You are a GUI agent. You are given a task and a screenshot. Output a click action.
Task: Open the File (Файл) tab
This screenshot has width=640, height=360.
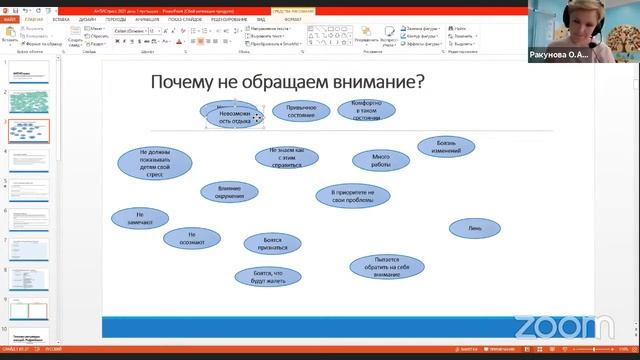[9, 19]
